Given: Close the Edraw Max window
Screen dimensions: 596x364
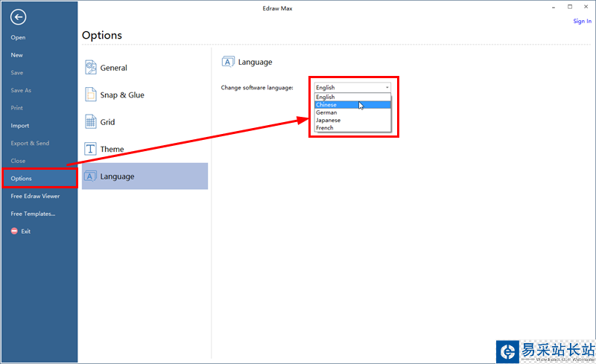Looking at the screenshot, I should coord(586,7).
